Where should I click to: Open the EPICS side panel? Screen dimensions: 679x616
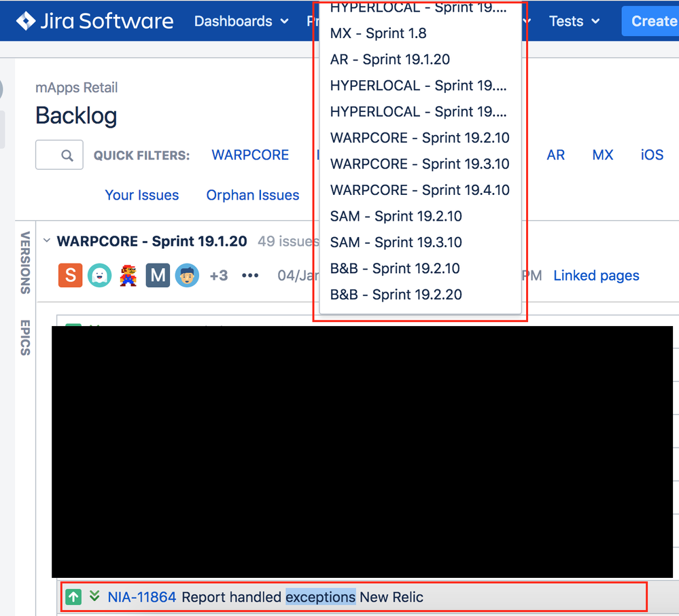pos(25,338)
